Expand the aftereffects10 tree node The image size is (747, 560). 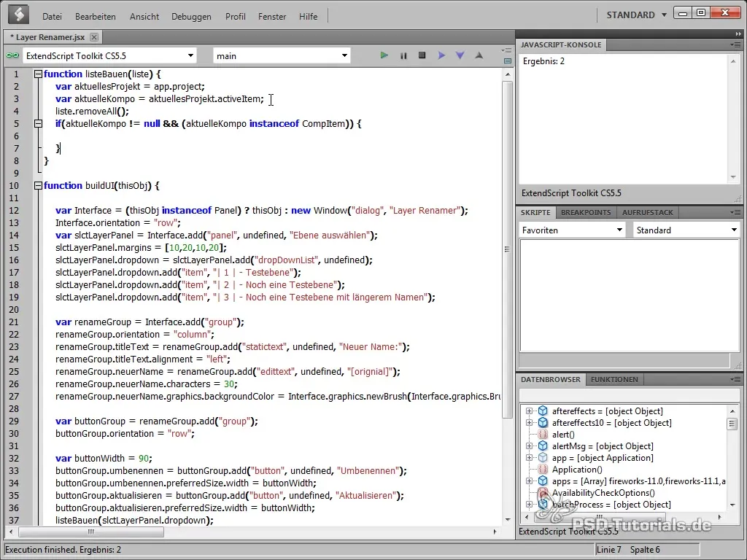pyautogui.click(x=529, y=423)
